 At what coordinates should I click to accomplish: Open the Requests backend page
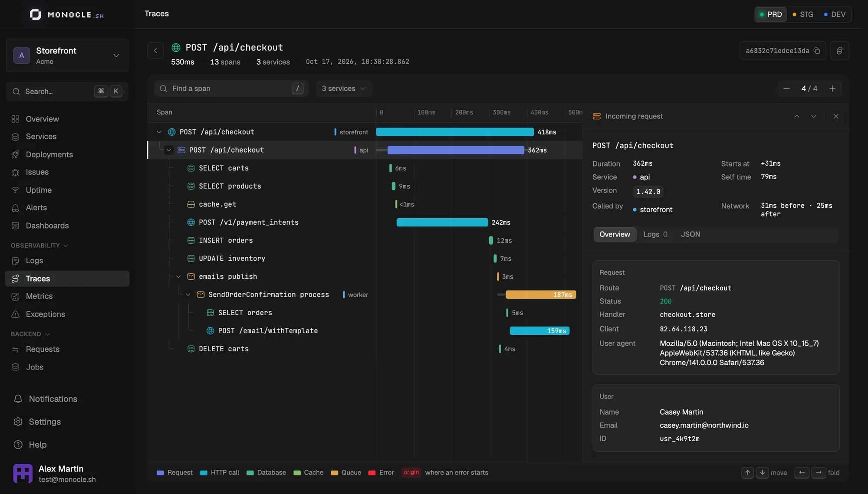[67, 349]
